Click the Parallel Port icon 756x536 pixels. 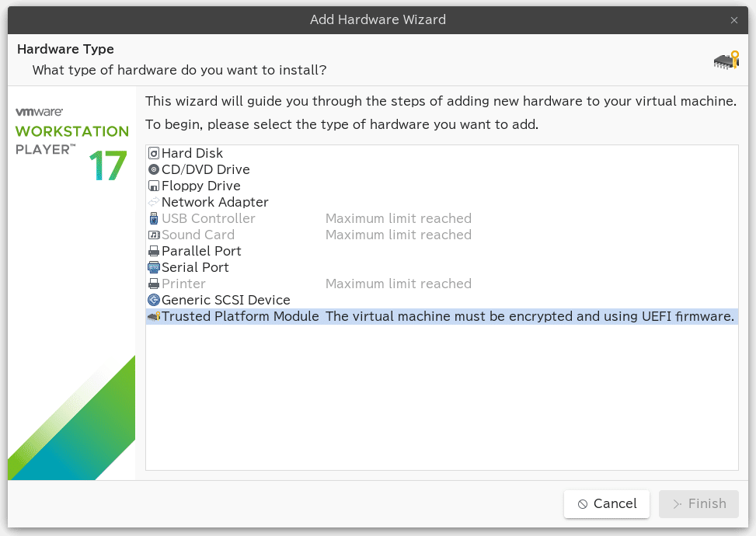pyautogui.click(x=155, y=251)
